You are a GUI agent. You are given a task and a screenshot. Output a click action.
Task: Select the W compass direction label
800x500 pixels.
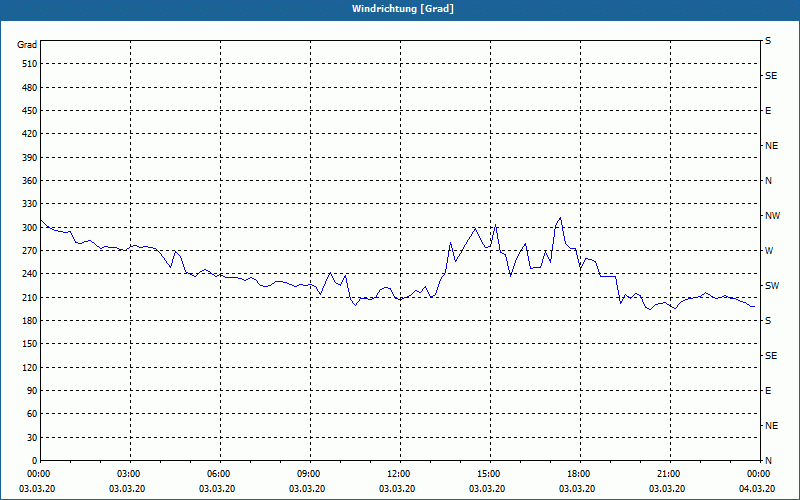769,251
